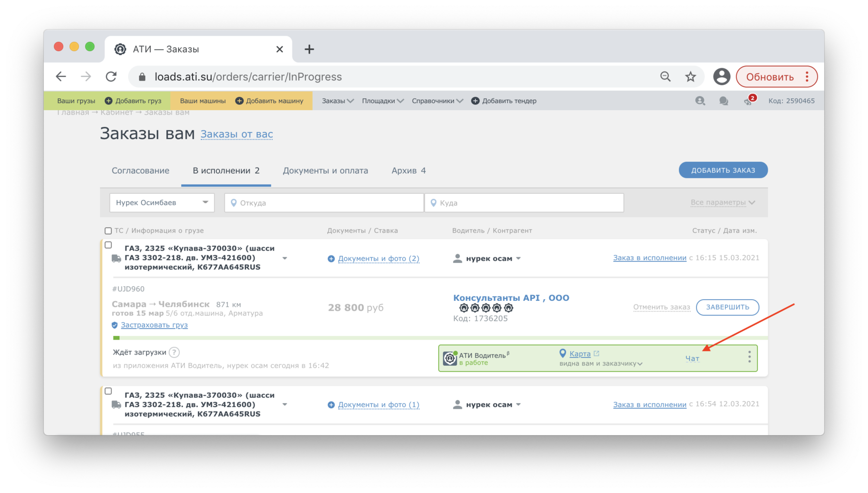Viewport: 868px width, 493px height.
Task: Tick the select-all orders header checkbox
Action: coord(108,231)
